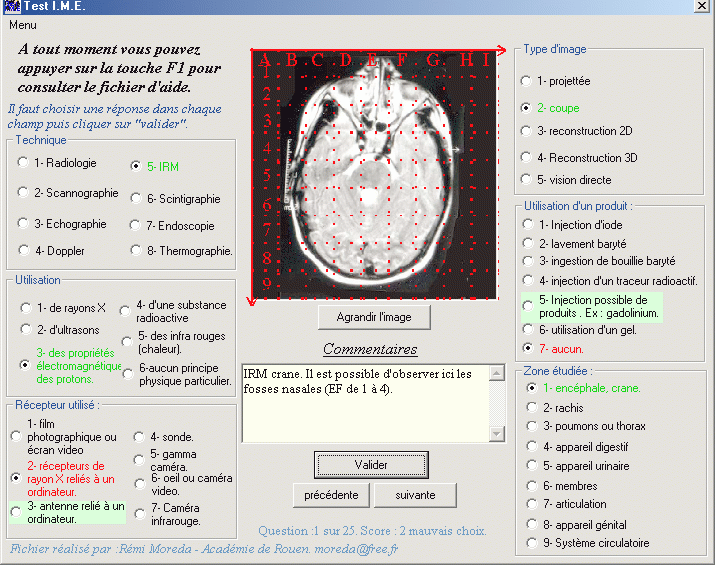Image resolution: width=715 pixels, height=565 pixels.
Task: Go to next question with suivante
Action: tap(415, 495)
